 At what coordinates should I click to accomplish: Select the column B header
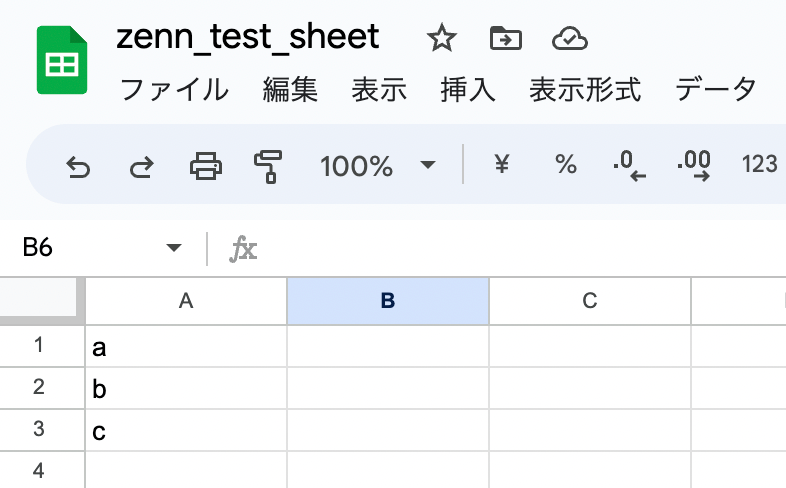[x=388, y=301]
